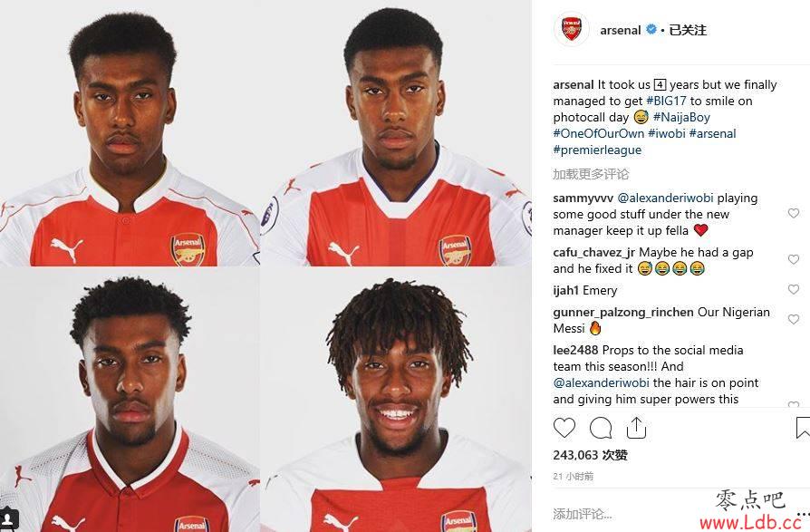Expand more comments via 加载更多评论
This screenshot has width=810, height=532.
(x=591, y=174)
